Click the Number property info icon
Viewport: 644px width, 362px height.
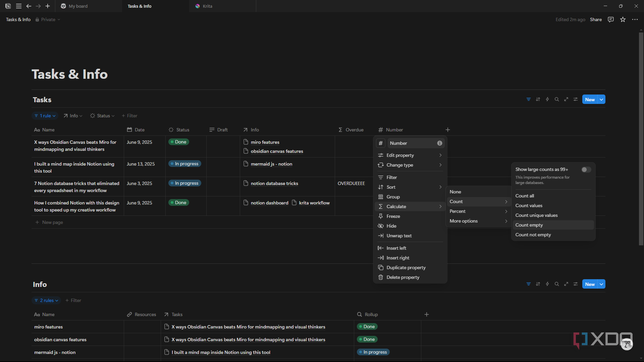click(x=439, y=143)
